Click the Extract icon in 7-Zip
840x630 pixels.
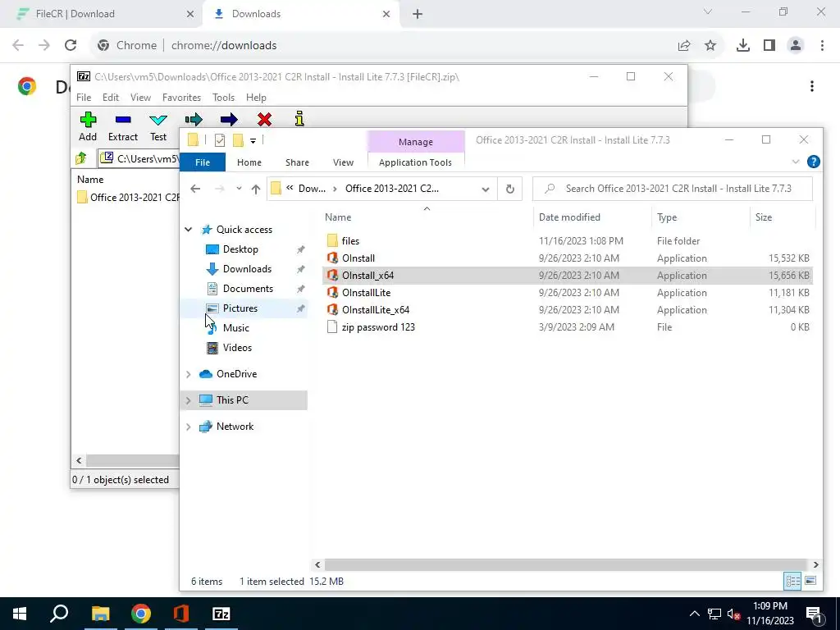(123, 120)
